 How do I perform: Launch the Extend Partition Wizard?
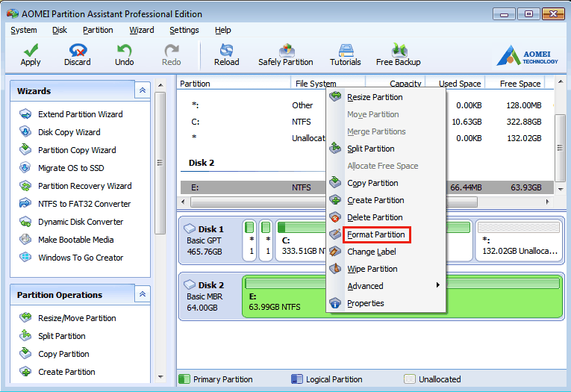pos(80,114)
